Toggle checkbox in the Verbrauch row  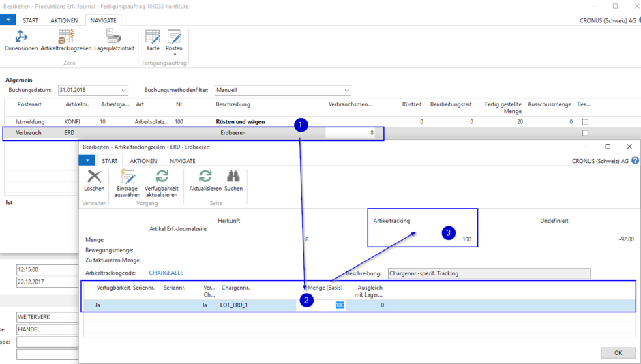tap(585, 133)
